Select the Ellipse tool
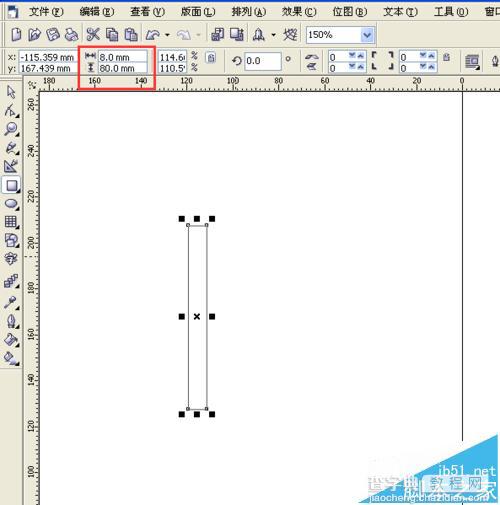Screen dimensions: 500x505 12,204
